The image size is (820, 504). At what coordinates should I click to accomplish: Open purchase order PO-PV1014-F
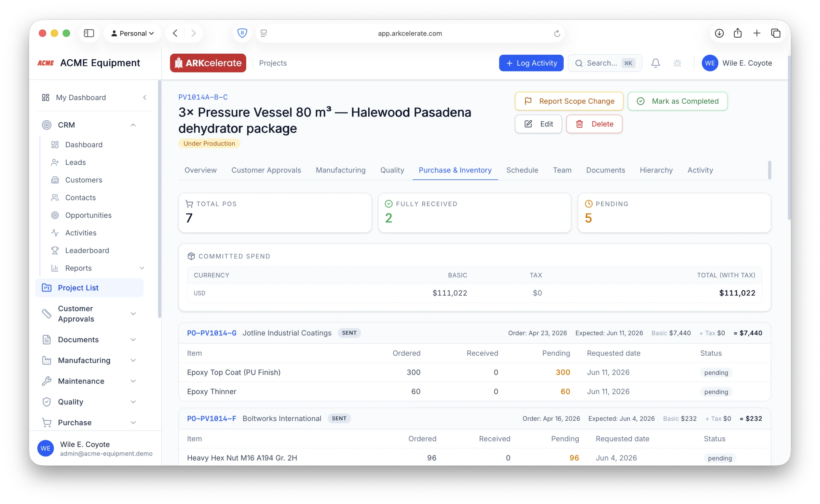(211, 419)
